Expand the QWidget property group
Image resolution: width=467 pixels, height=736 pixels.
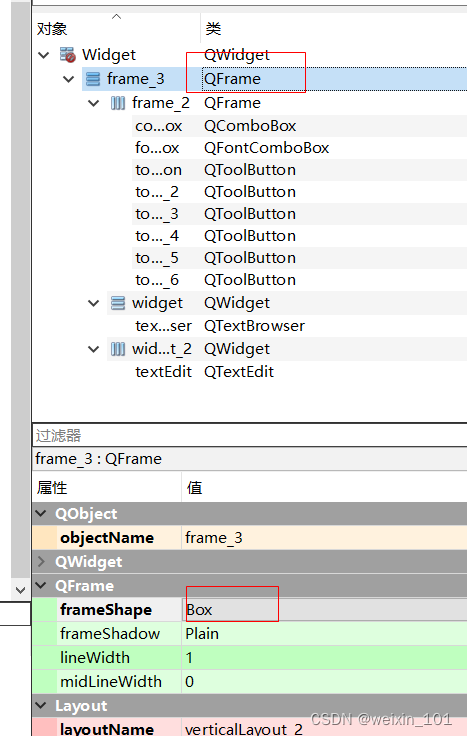click(41, 561)
